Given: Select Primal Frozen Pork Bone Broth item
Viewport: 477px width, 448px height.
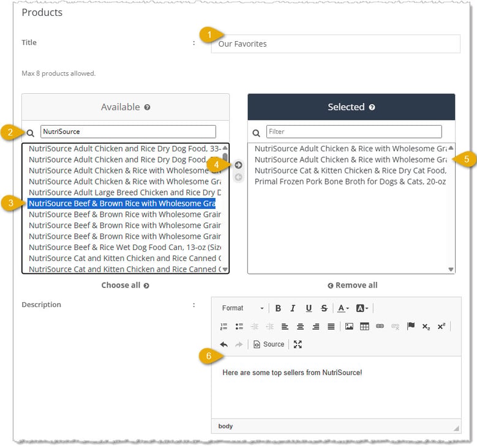Looking at the screenshot, I should (x=350, y=181).
